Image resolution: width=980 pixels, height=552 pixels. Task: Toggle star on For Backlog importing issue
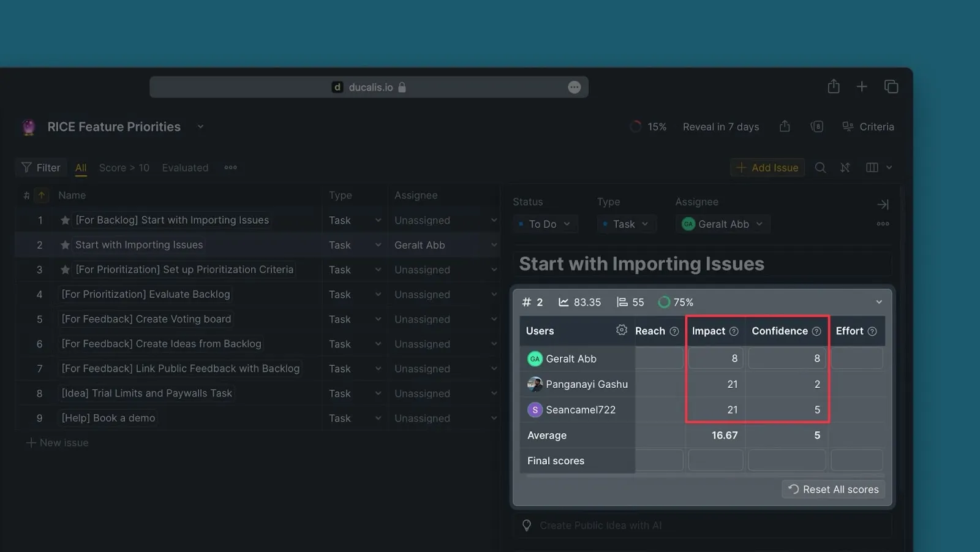point(65,221)
